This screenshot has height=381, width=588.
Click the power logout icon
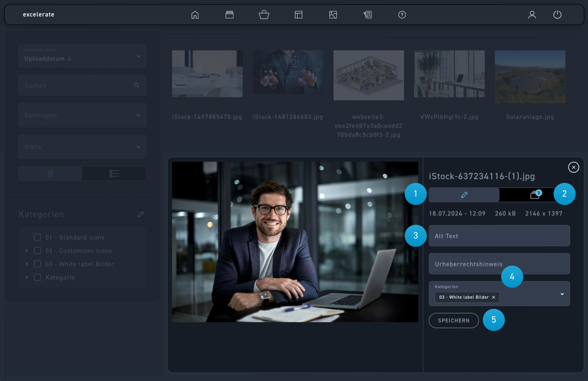(x=557, y=15)
